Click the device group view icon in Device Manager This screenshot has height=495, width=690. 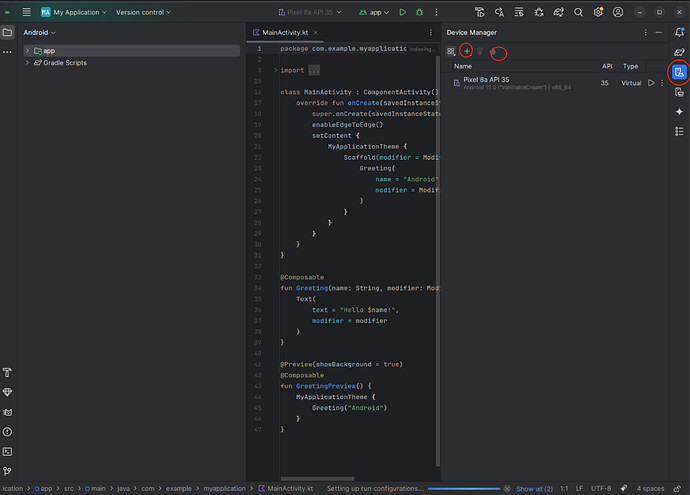pos(451,51)
